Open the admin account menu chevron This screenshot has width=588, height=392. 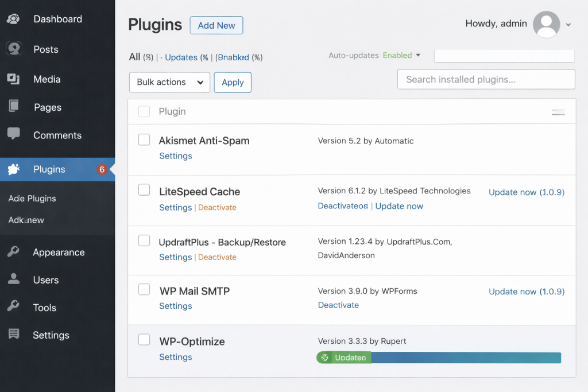click(x=568, y=25)
